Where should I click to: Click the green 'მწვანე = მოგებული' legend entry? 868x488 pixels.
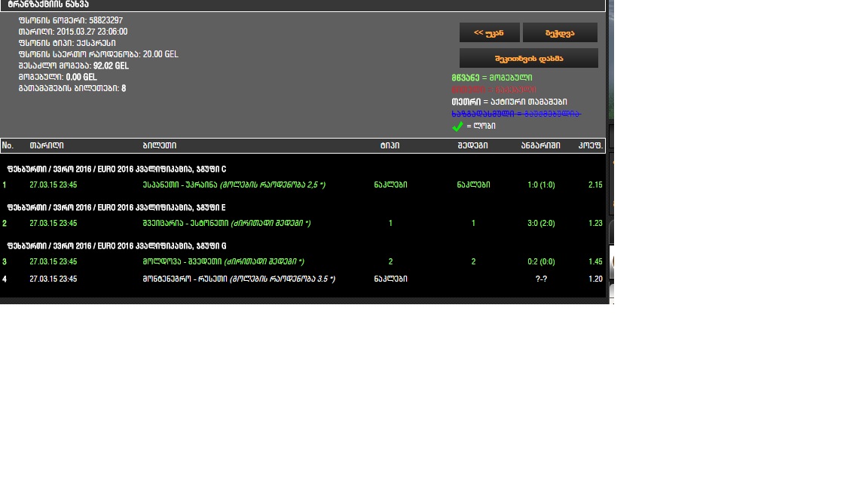[x=491, y=78]
